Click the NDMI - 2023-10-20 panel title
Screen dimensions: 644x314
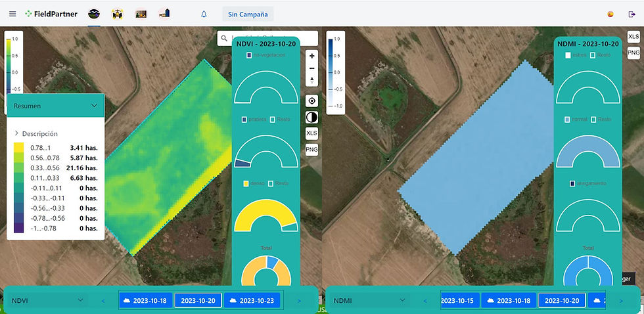click(x=587, y=44)
